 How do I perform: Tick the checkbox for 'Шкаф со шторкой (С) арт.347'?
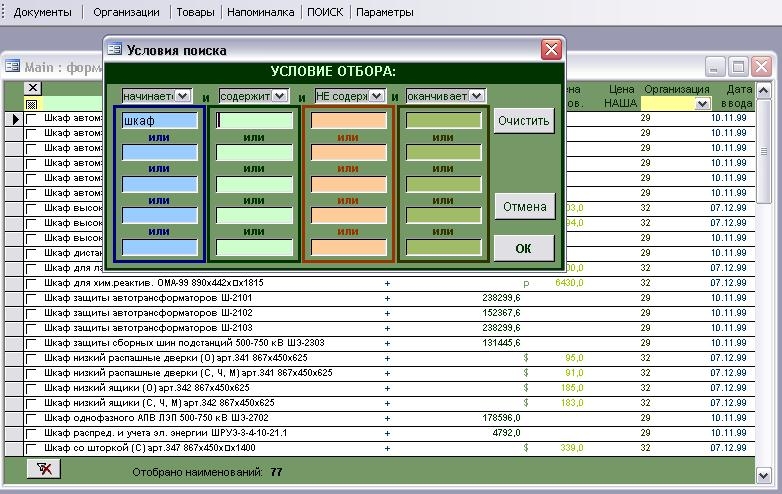click(31, 448)
